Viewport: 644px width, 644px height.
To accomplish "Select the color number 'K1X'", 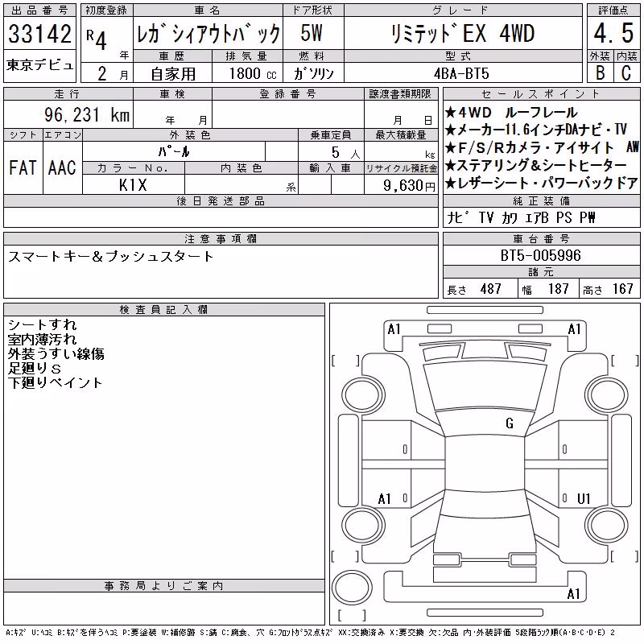I will (133, 185).
